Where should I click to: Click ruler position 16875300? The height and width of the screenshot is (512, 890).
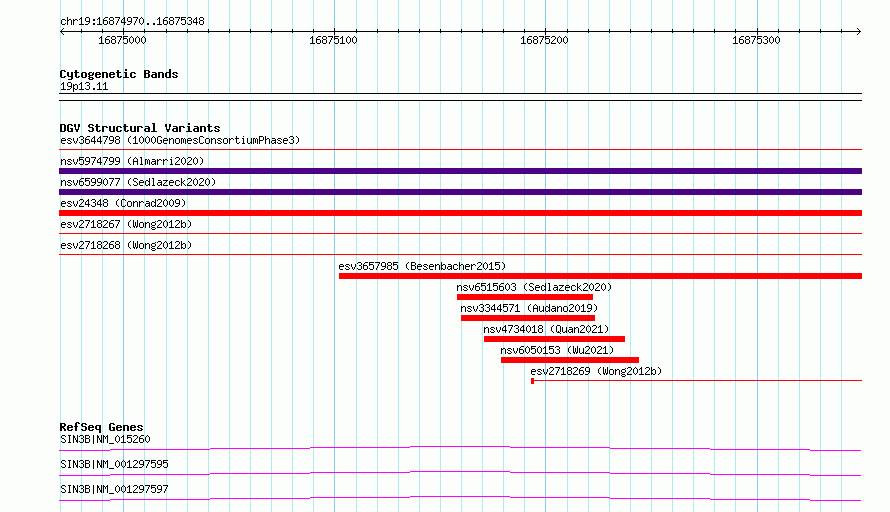(x=756, y=40)
